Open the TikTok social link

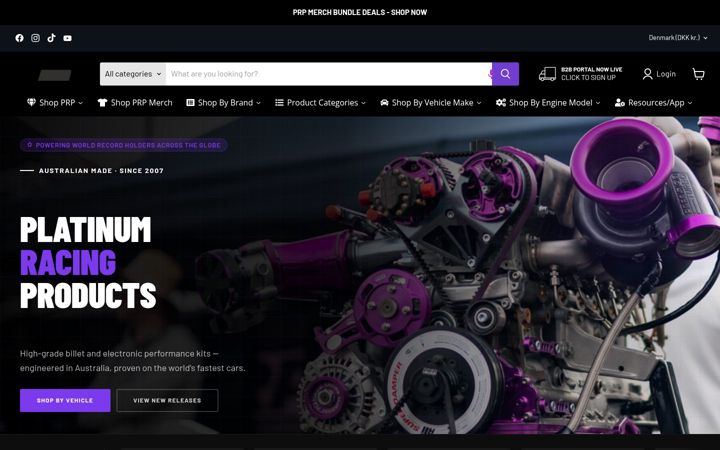tap(51, 38)
